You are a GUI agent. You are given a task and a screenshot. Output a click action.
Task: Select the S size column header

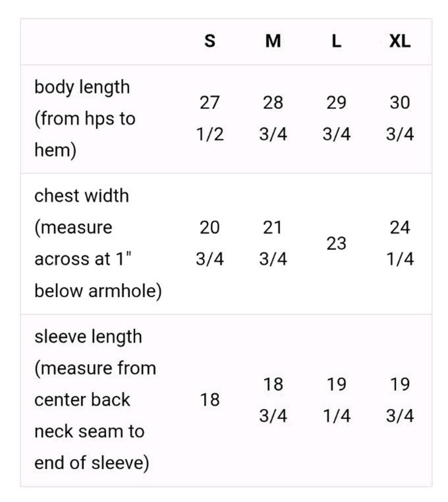[210, 41]
